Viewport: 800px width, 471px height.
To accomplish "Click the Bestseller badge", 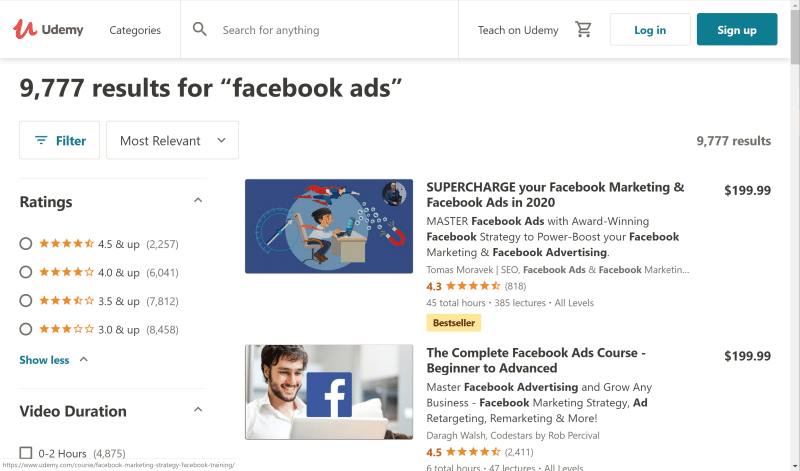I will point(454,323).
